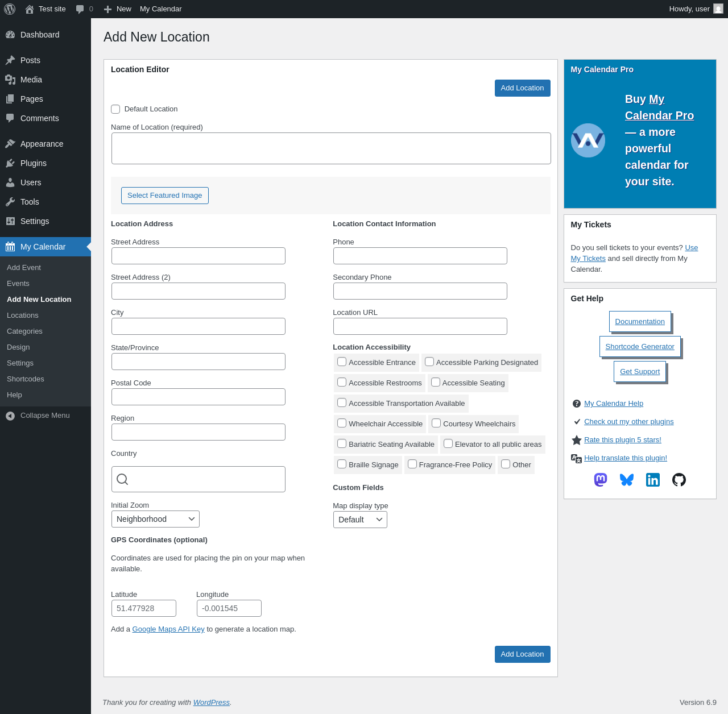The image size is (728, 714).
Task: Open the Plugins sidebar menu
Action: coord(34,163)
